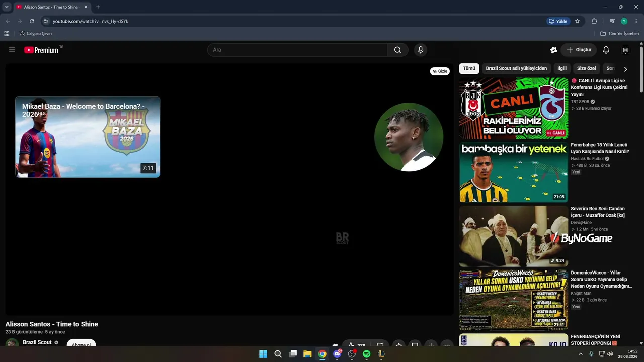644x362 pixels.
Task: Open Task View on the taskbar
Action: pyautogui.click(x=293, y=354)
